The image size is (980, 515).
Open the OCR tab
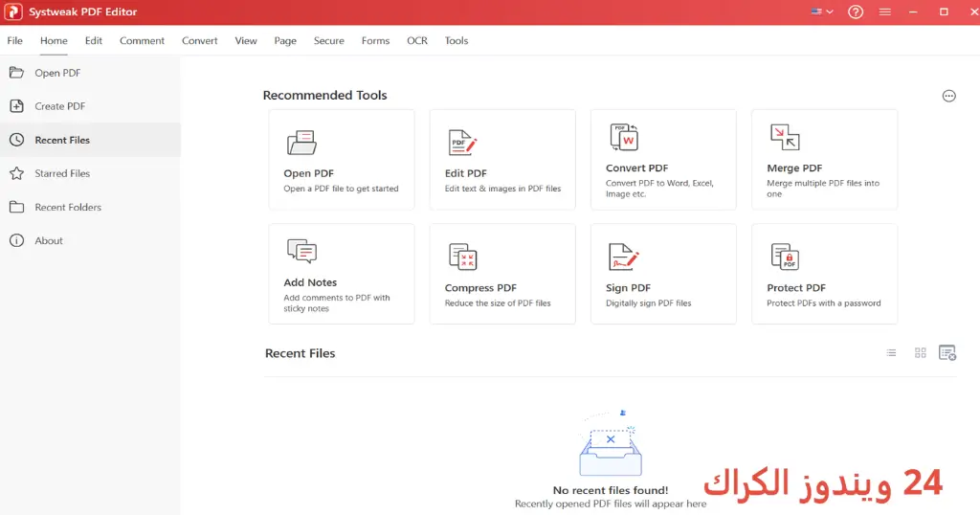pyautogui.click(x=417, y=40)
